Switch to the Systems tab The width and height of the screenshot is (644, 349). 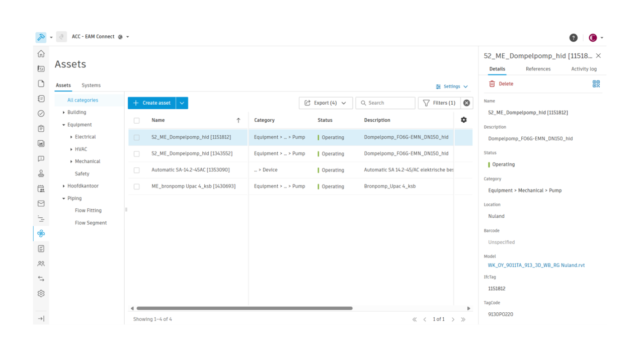[x=91, y=85]
